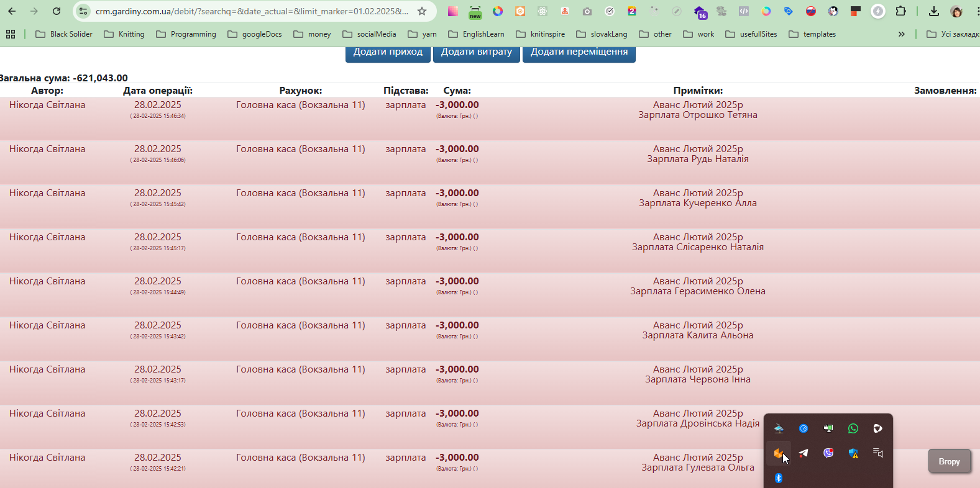The width and height of the screenshot is (980, 488).
Task: Open Telegram from the system tray
Action: point(804,453)
